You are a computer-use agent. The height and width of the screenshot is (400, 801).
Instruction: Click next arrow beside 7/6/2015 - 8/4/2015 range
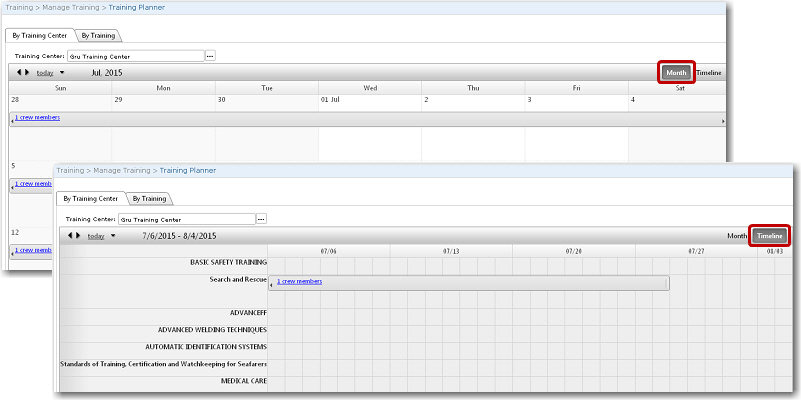pos(77,236)
